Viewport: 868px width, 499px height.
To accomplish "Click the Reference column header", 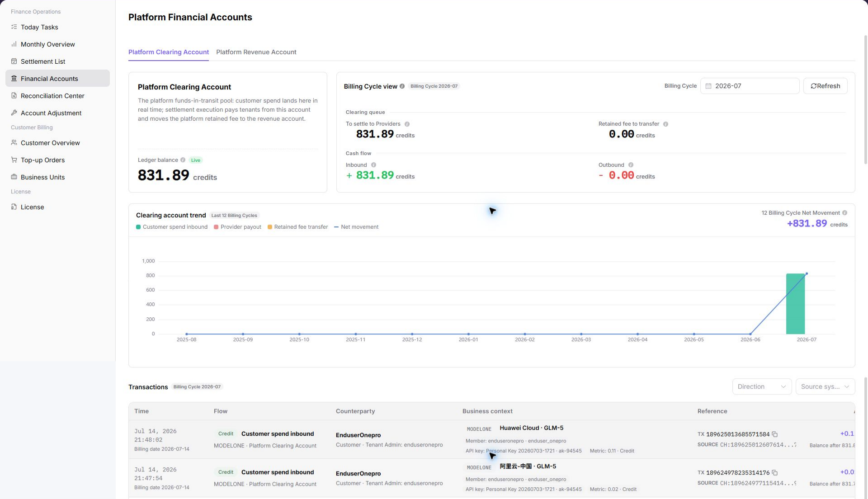I will [x=712, y=411].
